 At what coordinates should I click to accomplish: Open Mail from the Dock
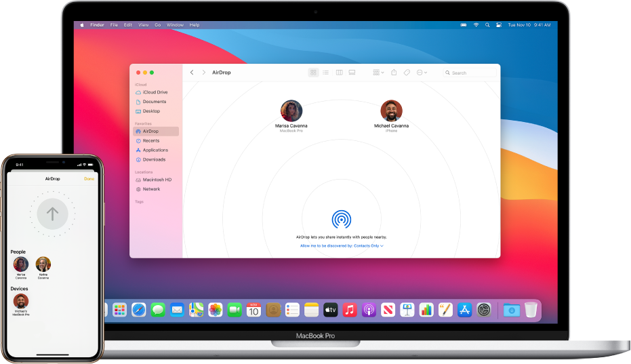[x=177, y=310]
